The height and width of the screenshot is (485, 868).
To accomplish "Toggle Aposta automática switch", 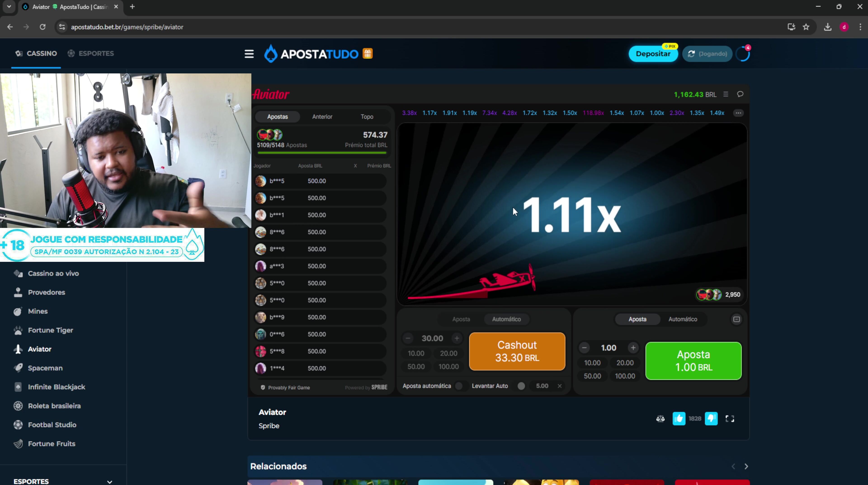I will (461, 386).
